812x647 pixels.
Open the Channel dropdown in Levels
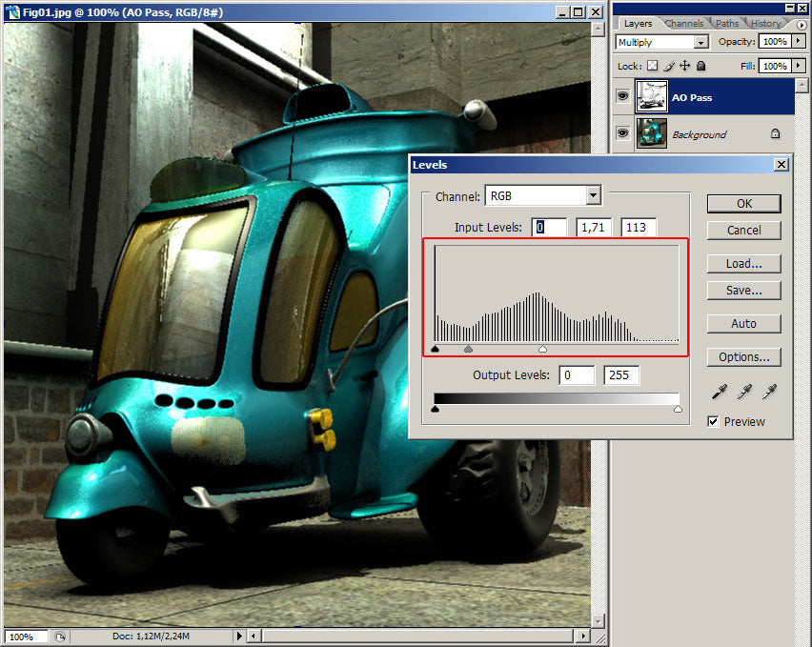[594, 194]
